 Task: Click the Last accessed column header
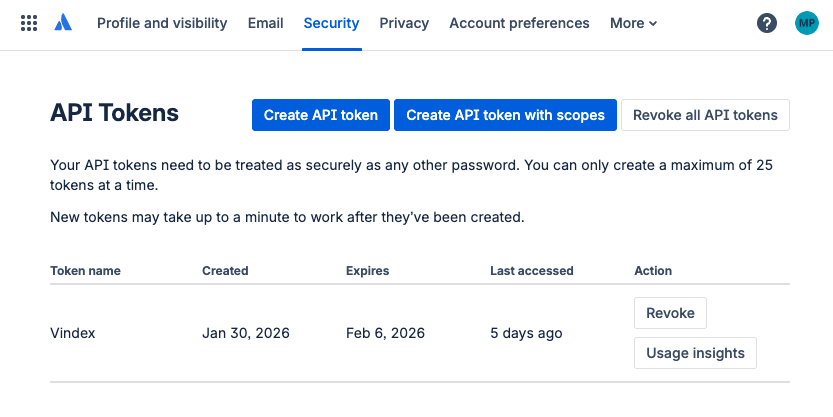(x=531, y=271)
